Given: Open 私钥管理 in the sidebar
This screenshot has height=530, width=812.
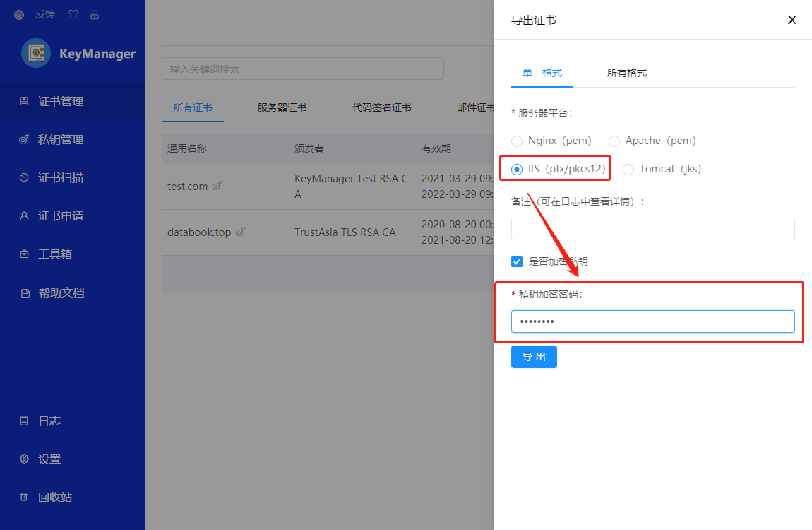Looking at the screenshot, I should (61, 140).
